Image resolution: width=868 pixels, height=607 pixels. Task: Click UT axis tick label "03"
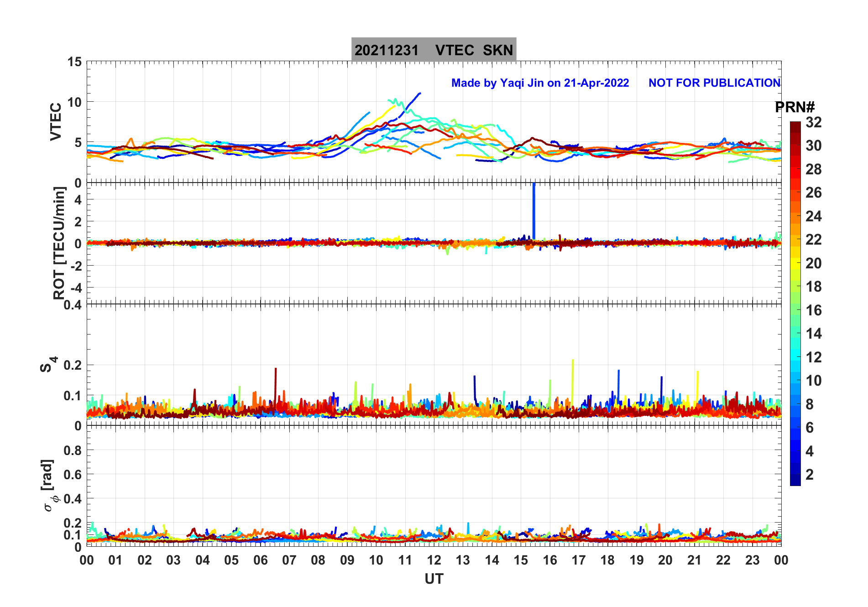tap(173, 560)
